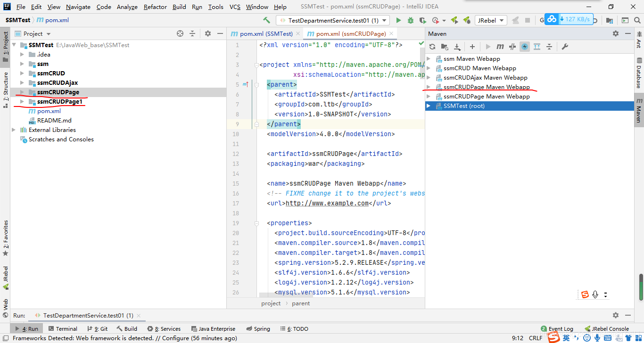644x343 pixels.
Task: Click Sogou input method icon in system tray
Action: point(553,337)
